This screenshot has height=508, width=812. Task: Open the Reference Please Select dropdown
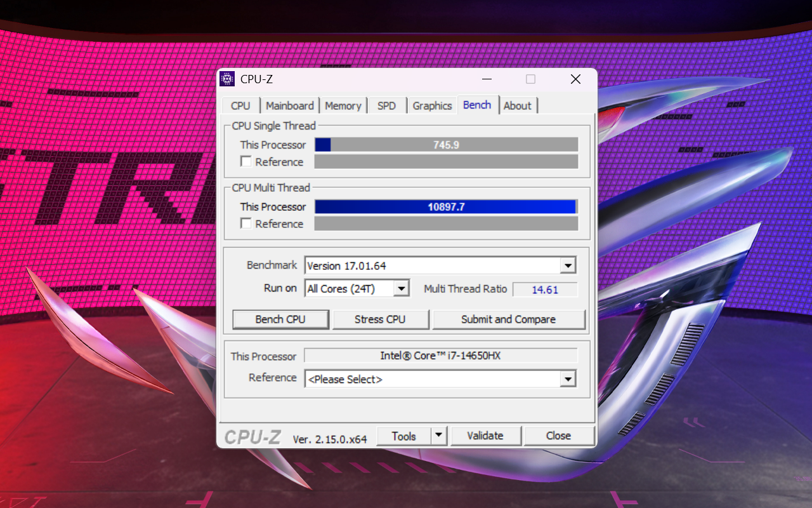(x=440, y=379)
